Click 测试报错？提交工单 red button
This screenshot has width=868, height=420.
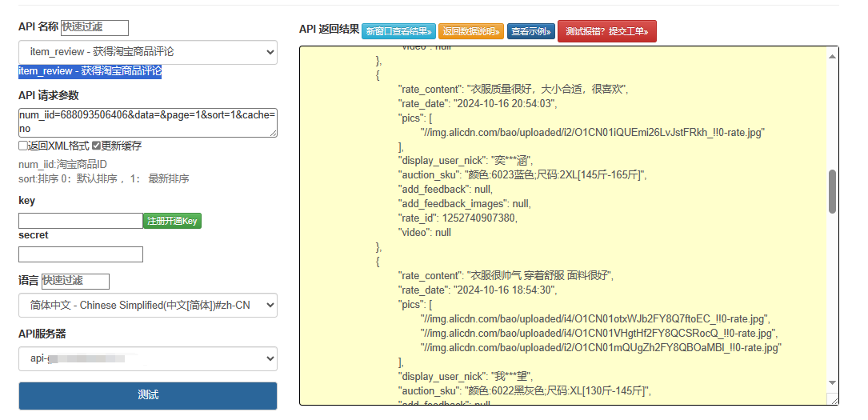(606, 32)
